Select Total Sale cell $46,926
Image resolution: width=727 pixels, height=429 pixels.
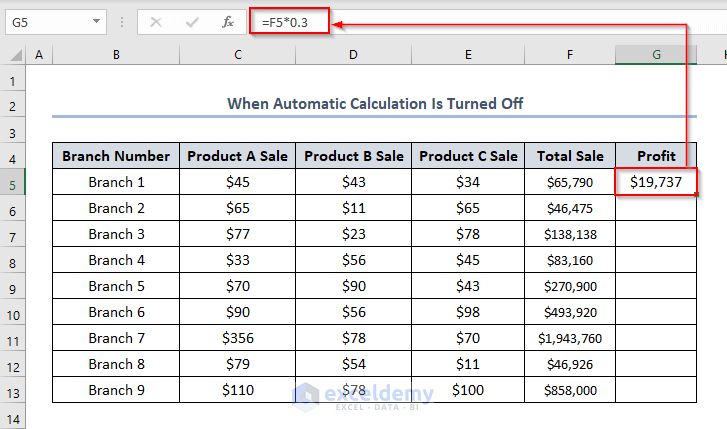[x=570, y=364]
